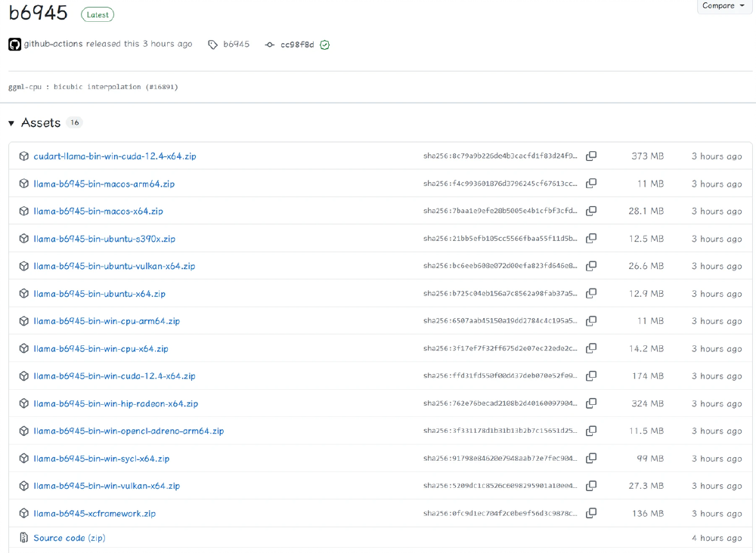This screenshot has height=553, width=756.
Task: Click the green commit verification checkmark icon
Action: pyautogui.click(x=324, y=45)
